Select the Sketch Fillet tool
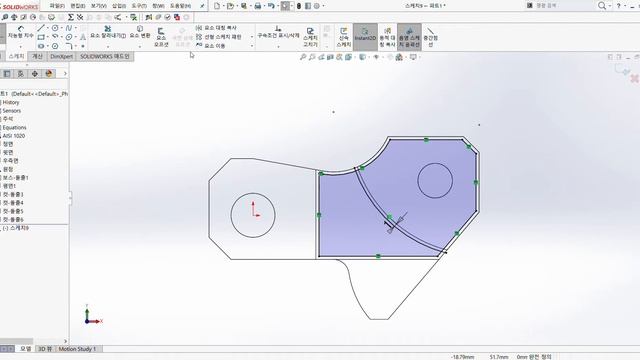640x360 pixels. (69, 46)
